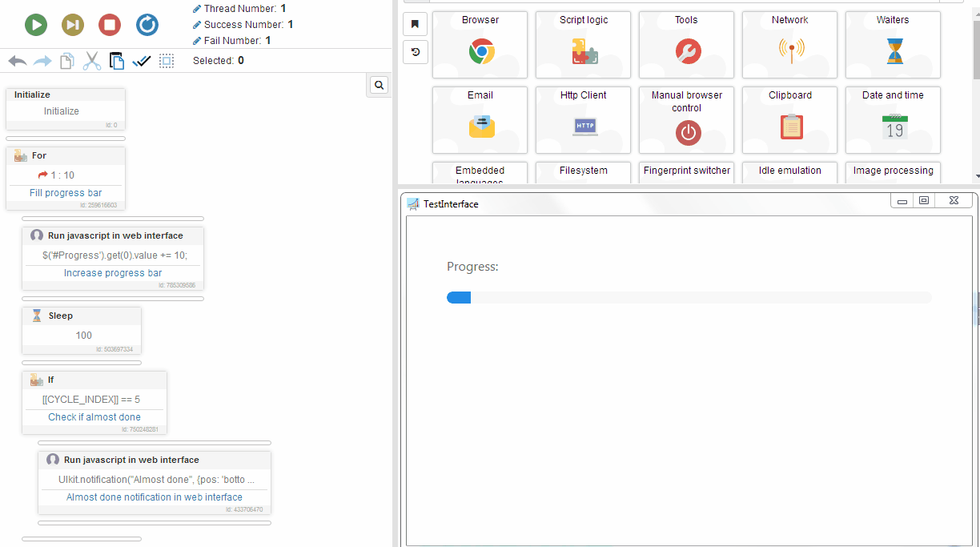
Task: Open the Script logic module
Action: (x=583, y=45)
